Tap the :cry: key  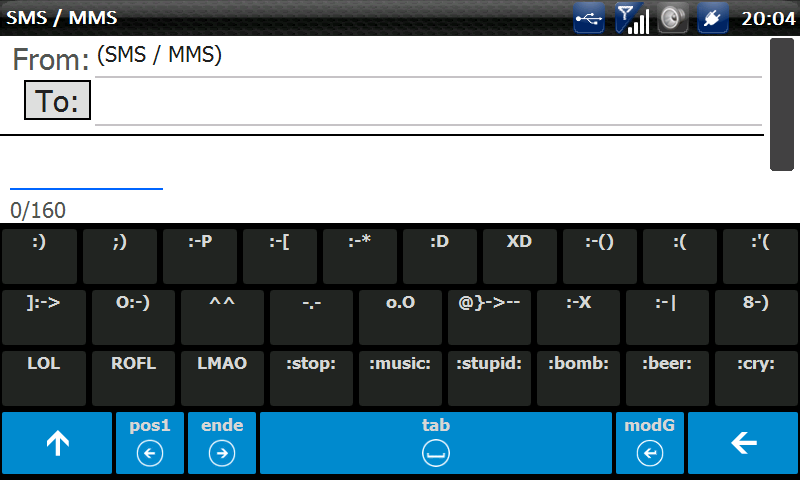pos(756,378)
